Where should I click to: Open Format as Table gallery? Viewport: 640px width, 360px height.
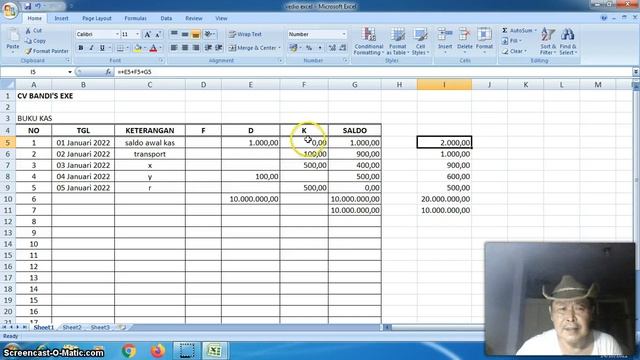[x=397, y=41]
